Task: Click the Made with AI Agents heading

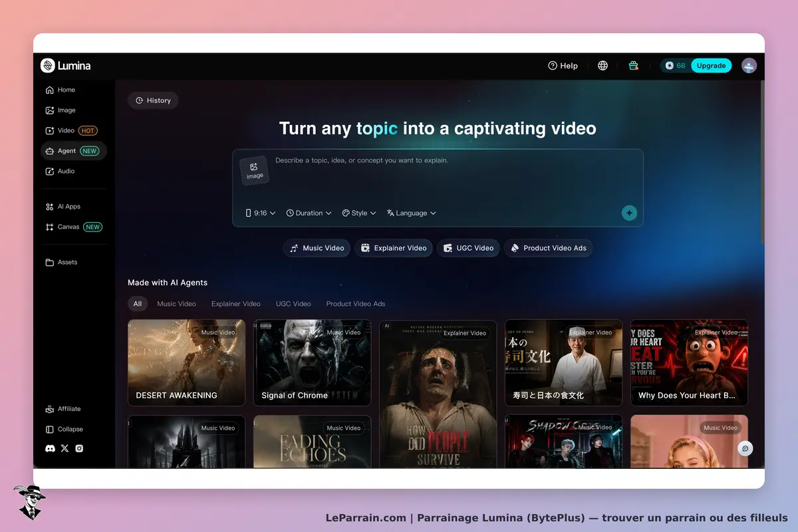Action: click(x=168, y=283)
